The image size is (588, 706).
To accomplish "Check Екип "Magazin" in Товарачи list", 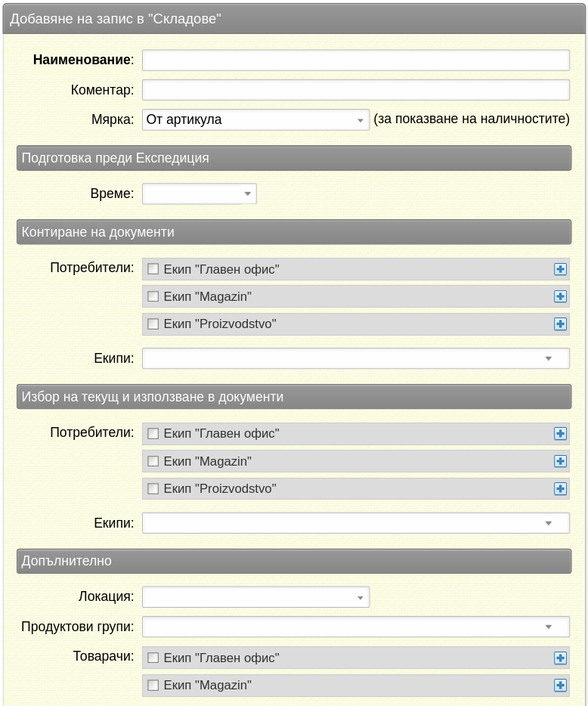I will click(x=153, y=686).
